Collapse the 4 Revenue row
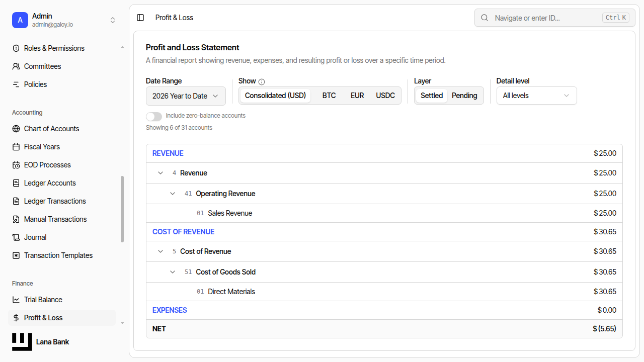644x362 pixels. [160, 173]
